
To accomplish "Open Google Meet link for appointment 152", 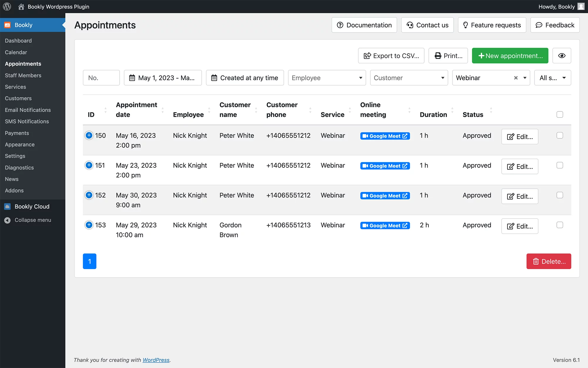I will point(385,196).
